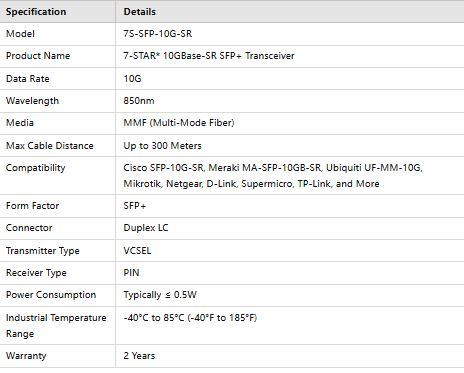Select the 850nm wavelength value
Image resolution: width=464 pixels, height=373 pixels.
coord(139,101)
